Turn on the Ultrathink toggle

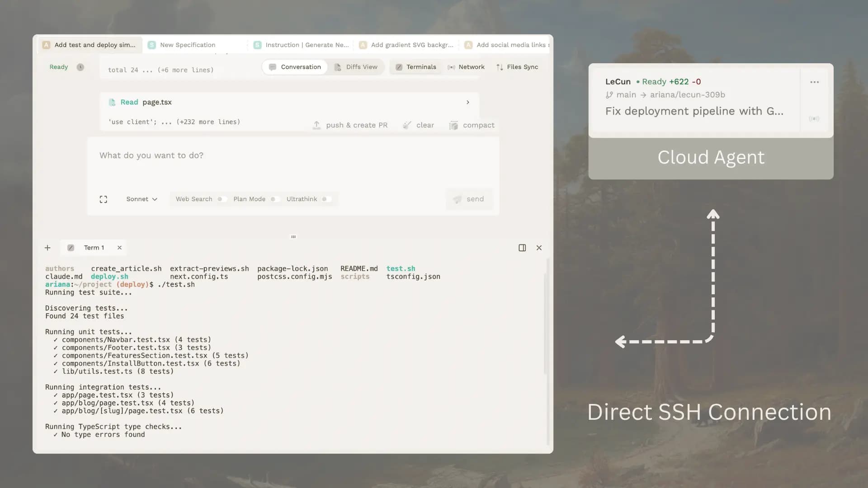coord(326,199)
